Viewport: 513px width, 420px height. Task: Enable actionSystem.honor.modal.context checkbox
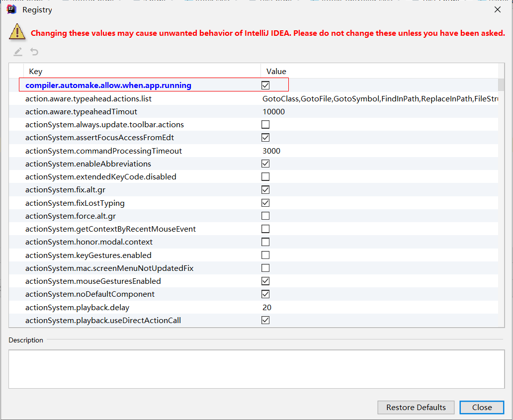tap(265, 242)
